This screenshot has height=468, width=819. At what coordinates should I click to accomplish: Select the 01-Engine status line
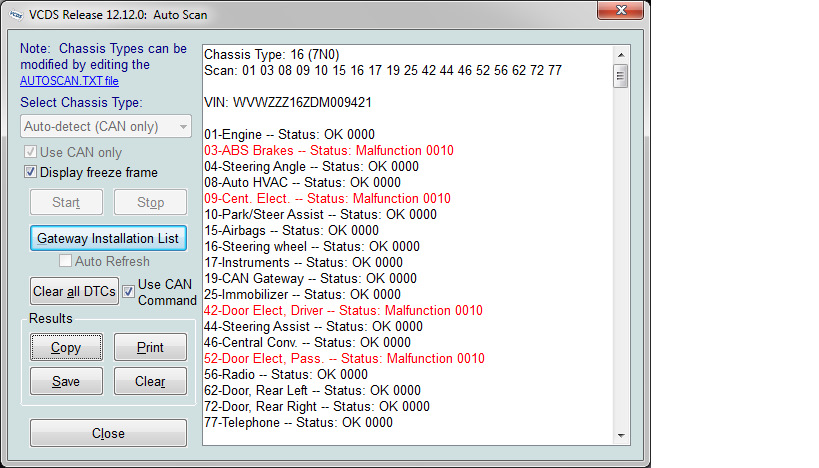tap(289, 134)
